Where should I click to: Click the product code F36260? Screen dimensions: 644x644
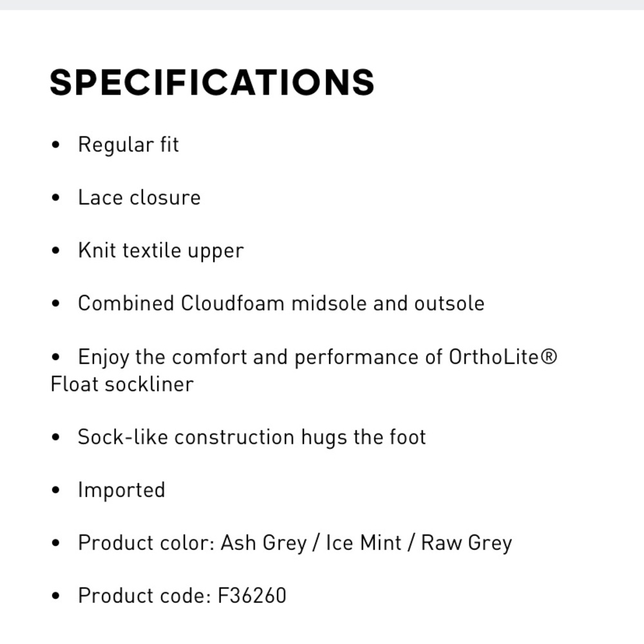252,596
